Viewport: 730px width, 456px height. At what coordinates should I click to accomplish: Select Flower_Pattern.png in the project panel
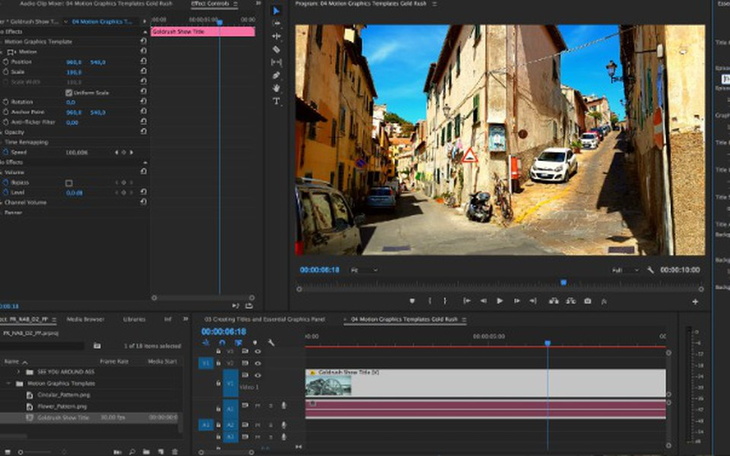point(62,406)
